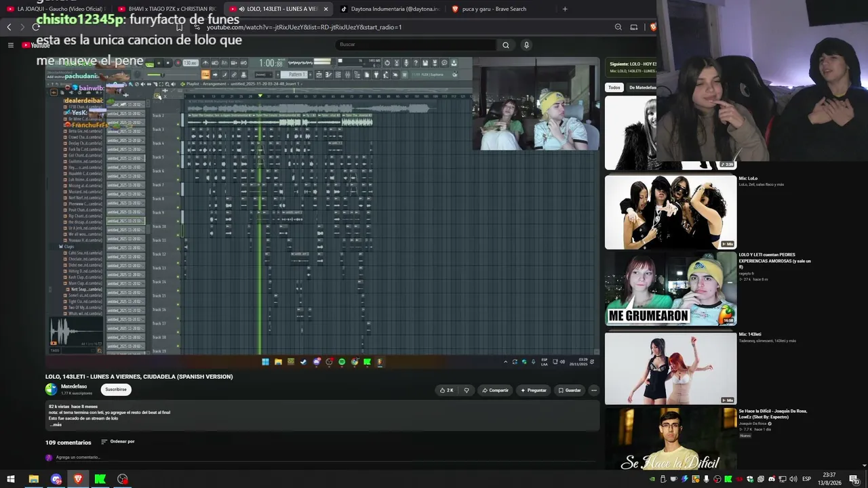The width and height of the screenshot is (868, 488).
Task: Switch the ESP keyboard language indicator
Action: pyautogui.click(x=807, y=479)
